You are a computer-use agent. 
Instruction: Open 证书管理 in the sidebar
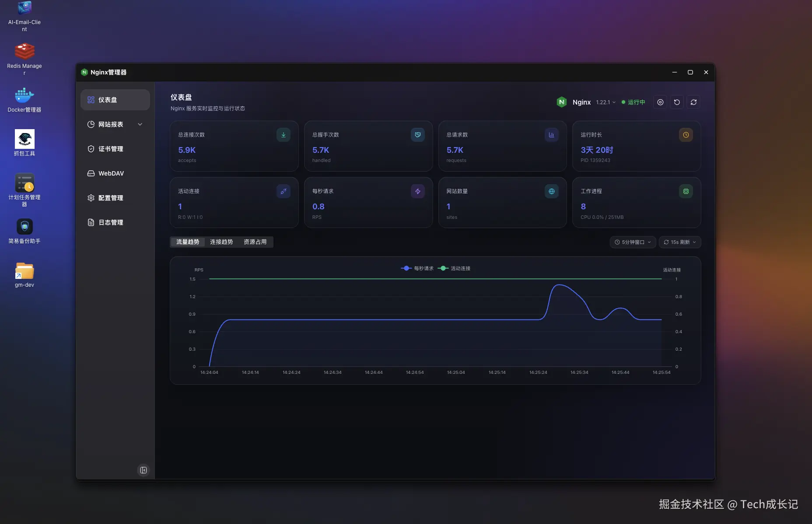pyautogui.click(x=115, y=149)
